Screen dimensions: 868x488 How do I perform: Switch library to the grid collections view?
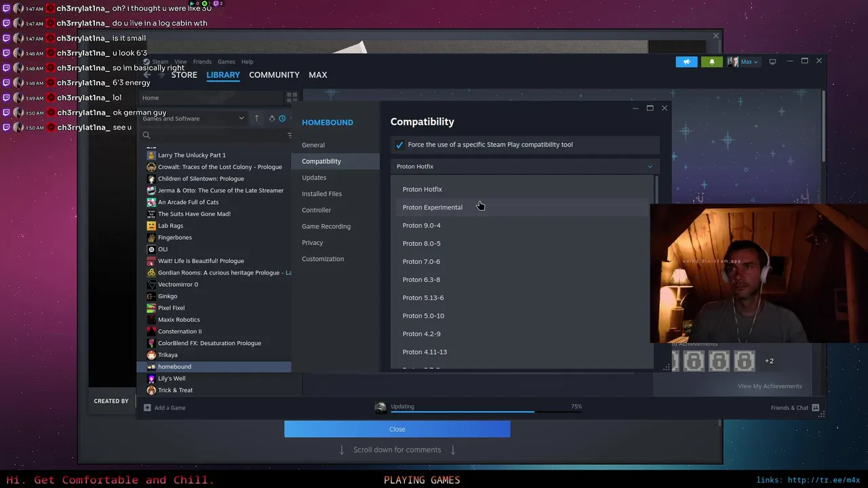(x=292, y=98)
